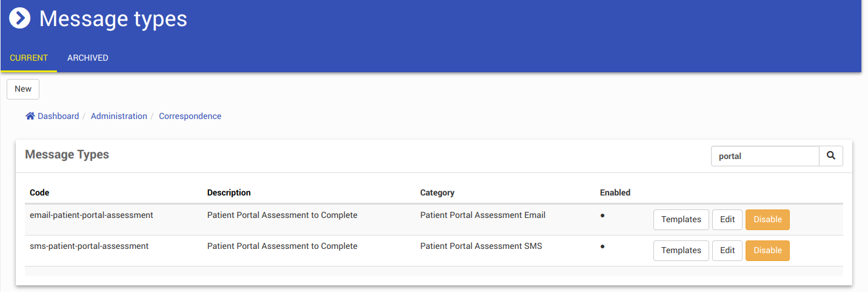Click into the search field containing portal
This screenshot has height=292, width=868.
coord(765,156)
